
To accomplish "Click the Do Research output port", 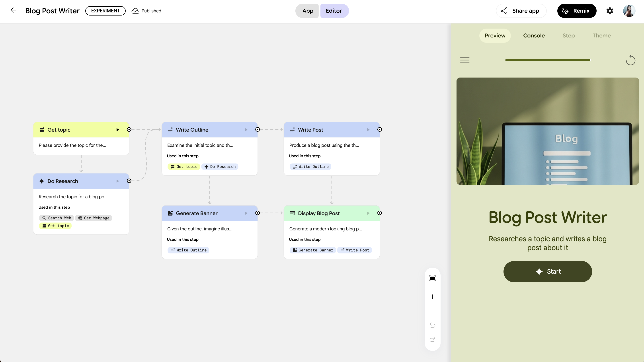I will point(129,181).
